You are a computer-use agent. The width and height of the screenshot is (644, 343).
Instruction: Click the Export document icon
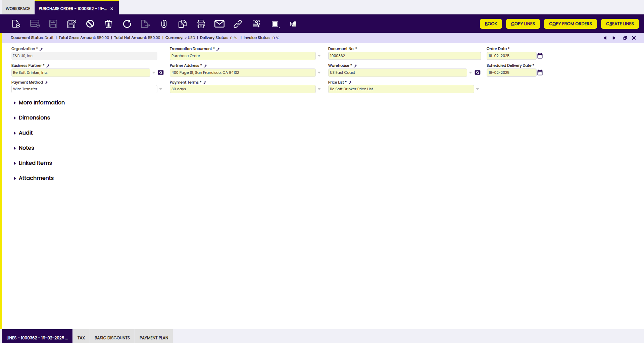tap(145, 24)
